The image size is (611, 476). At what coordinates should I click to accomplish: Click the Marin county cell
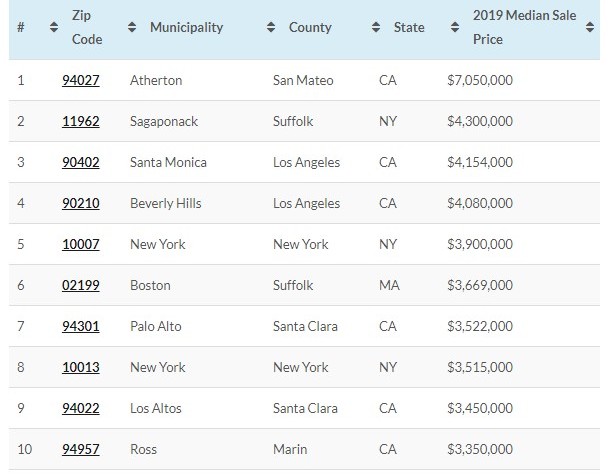coord(290,449)
